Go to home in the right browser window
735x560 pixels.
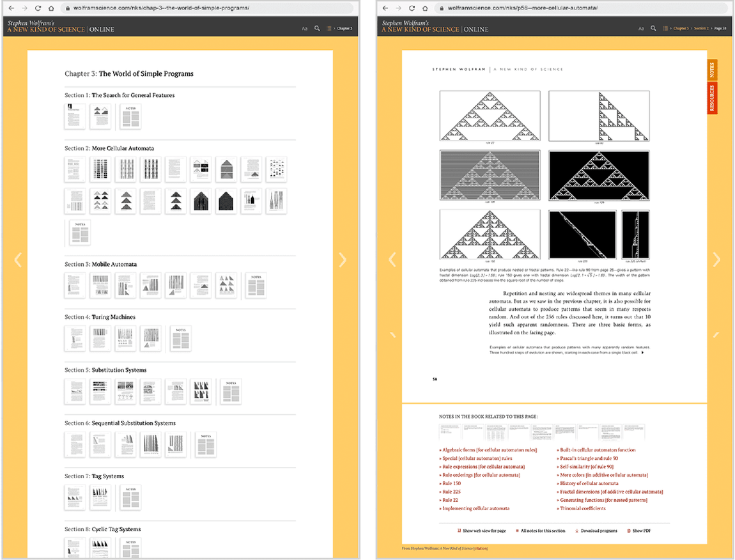coord(425,8)
